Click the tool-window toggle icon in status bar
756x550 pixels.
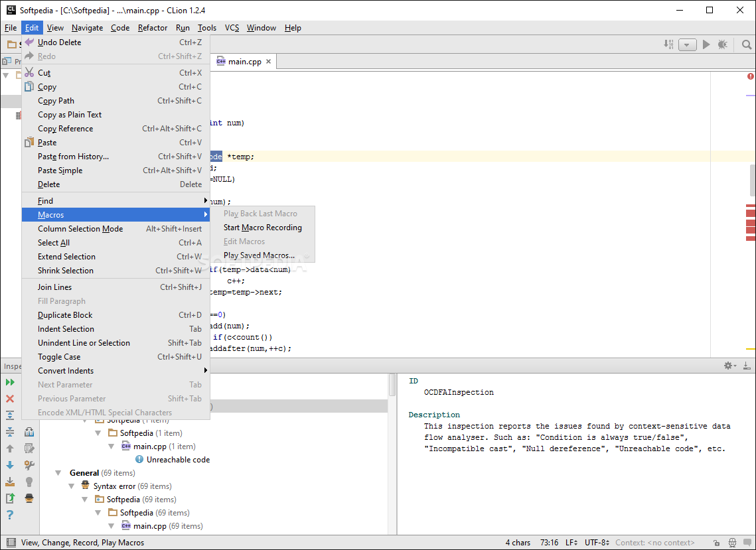pos(11,542)
